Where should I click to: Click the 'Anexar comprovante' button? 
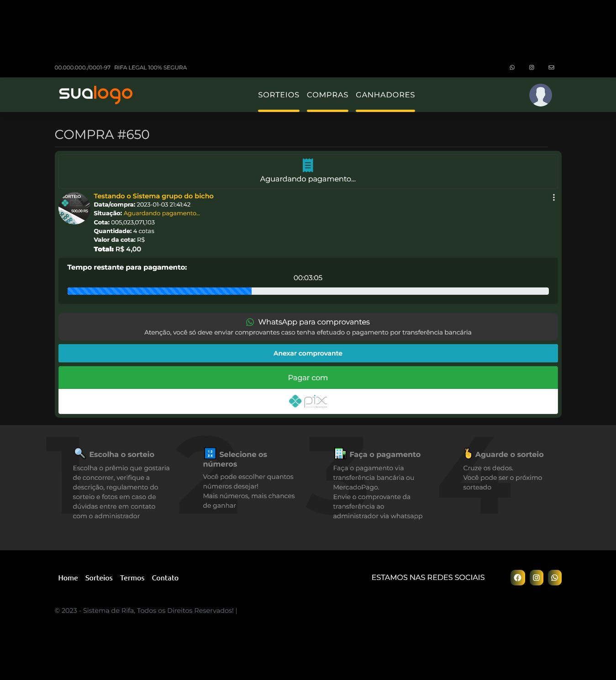308,353
